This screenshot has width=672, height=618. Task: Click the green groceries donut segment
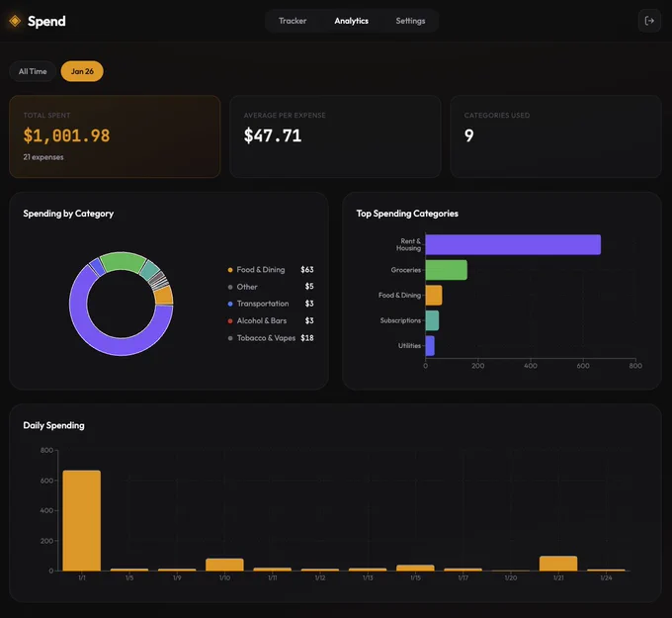123,261
